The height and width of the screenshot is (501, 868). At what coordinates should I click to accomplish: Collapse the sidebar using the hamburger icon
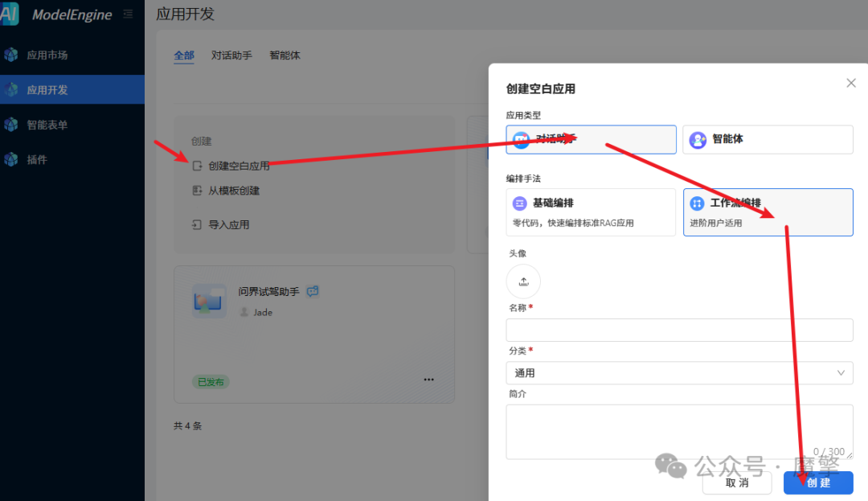tap(127, 13)
